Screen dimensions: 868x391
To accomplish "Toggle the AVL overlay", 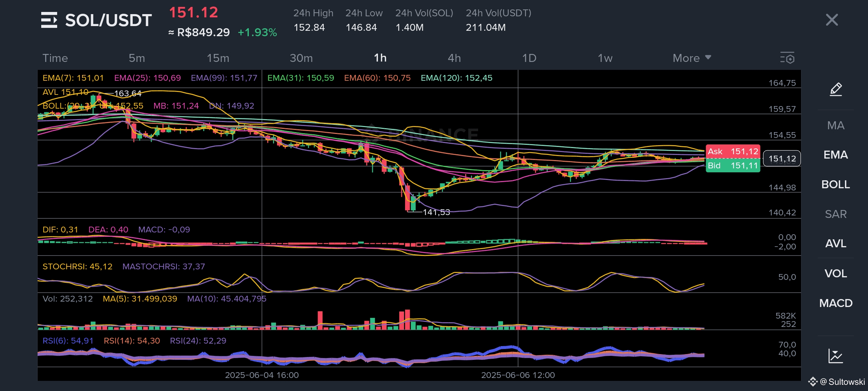I will click(x=835, y=244).
